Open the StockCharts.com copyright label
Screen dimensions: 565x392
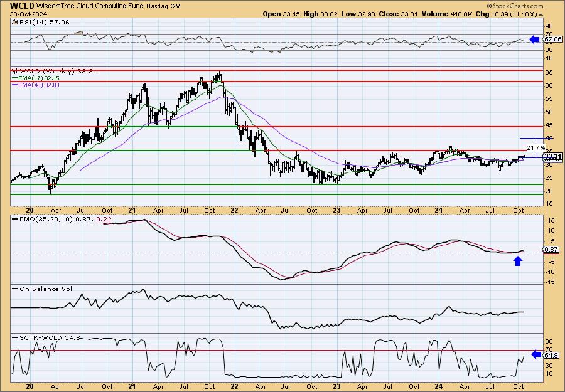coord(515,6)
